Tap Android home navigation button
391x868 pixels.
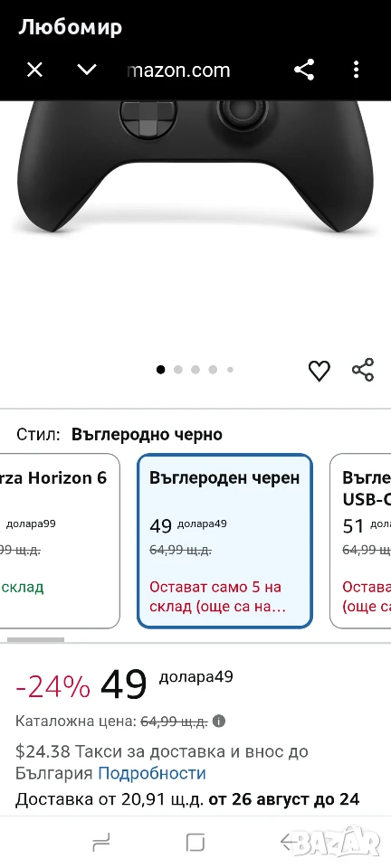195,843
